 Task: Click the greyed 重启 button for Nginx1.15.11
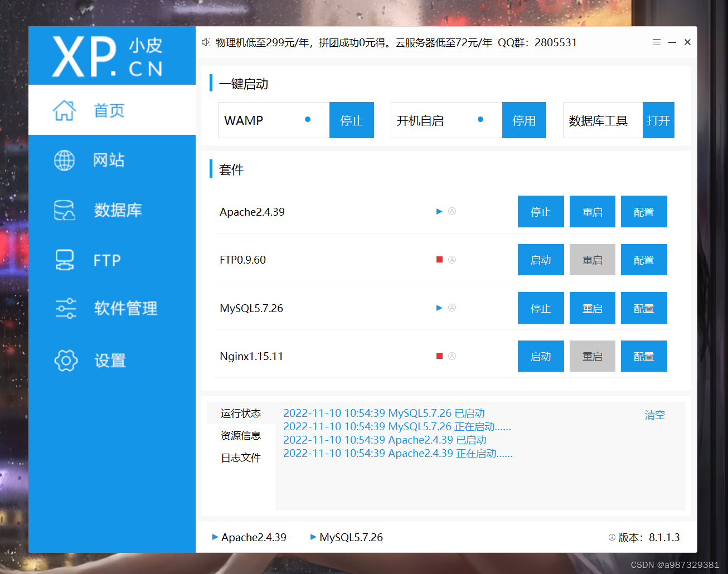[x=593, y=356]
